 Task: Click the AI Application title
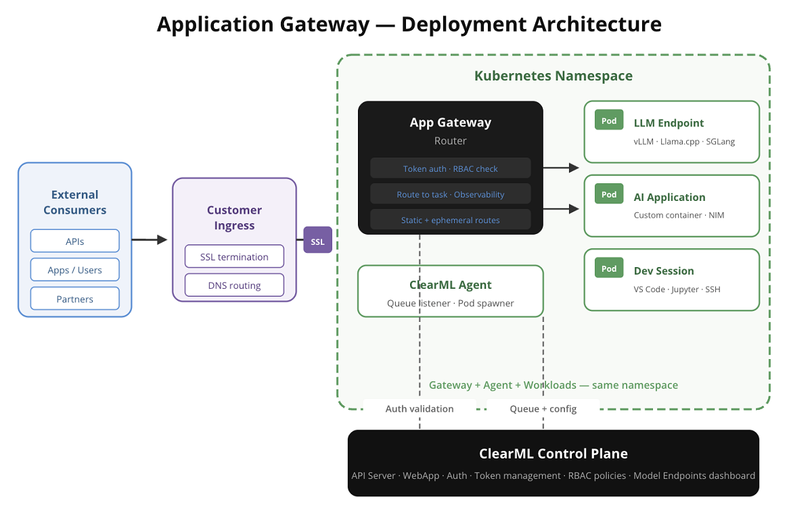[x=669, y=197]
